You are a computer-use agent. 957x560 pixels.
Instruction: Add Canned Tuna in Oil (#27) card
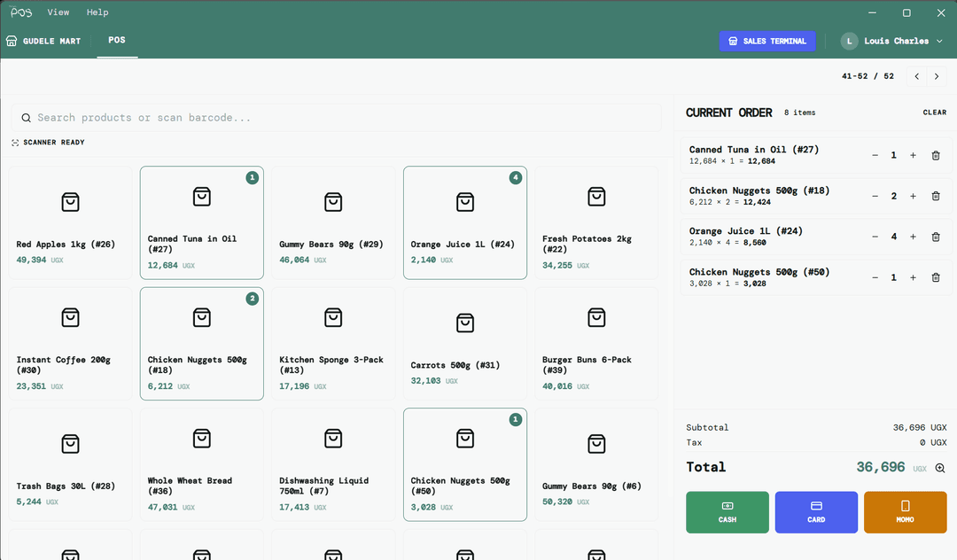tap(202, 222)
